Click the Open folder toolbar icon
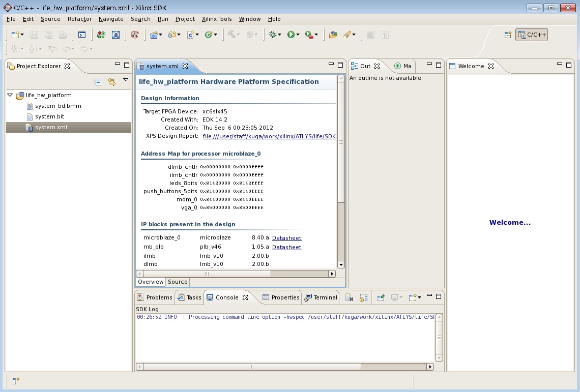The width and height of the screenshot is (580, 392). click(333, 35)
